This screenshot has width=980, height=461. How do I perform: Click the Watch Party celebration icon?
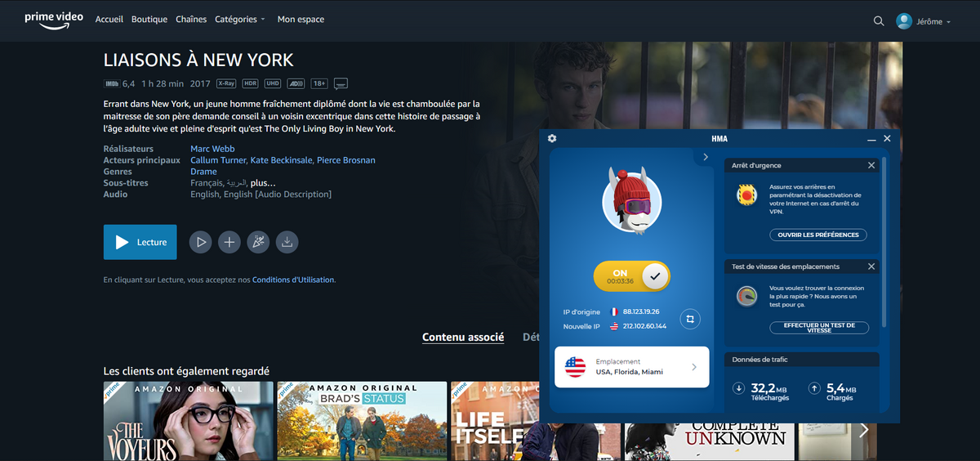(x=258, y=242)
